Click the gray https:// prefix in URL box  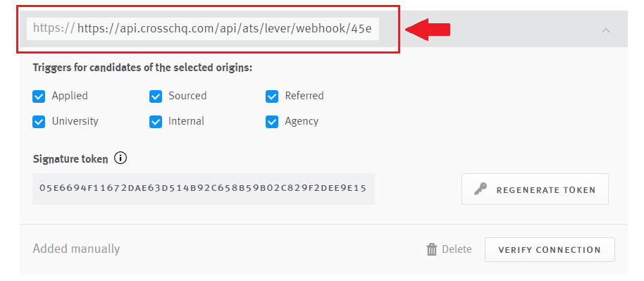tap(54, 28)
